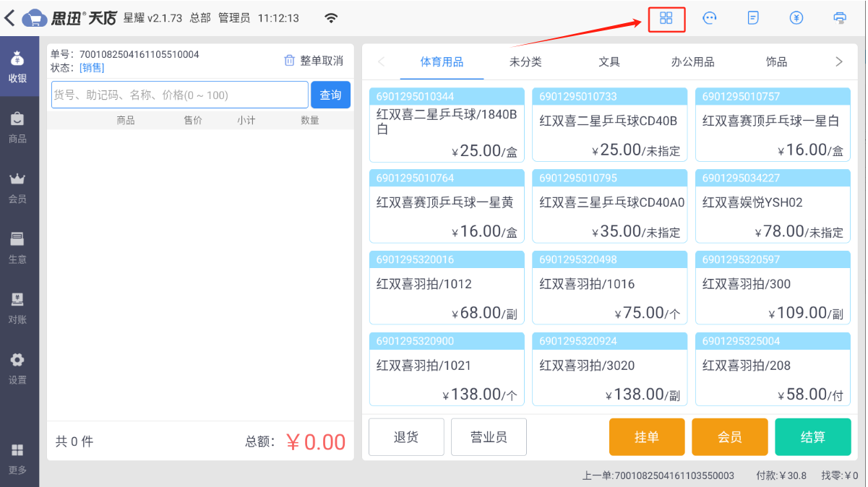This screenshot has height=487, width=868.
Task: Show next categories with right chevron
Action: (x=839, y=62)
